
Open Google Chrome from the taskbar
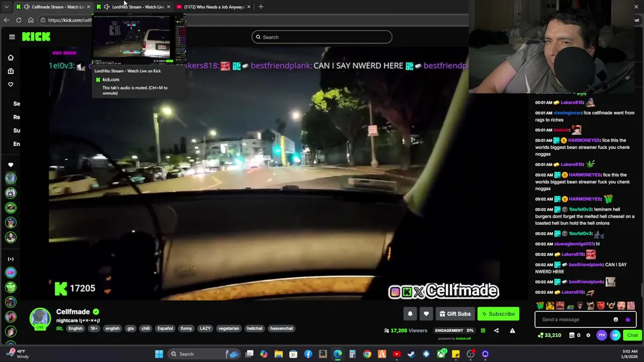point(367,354)
